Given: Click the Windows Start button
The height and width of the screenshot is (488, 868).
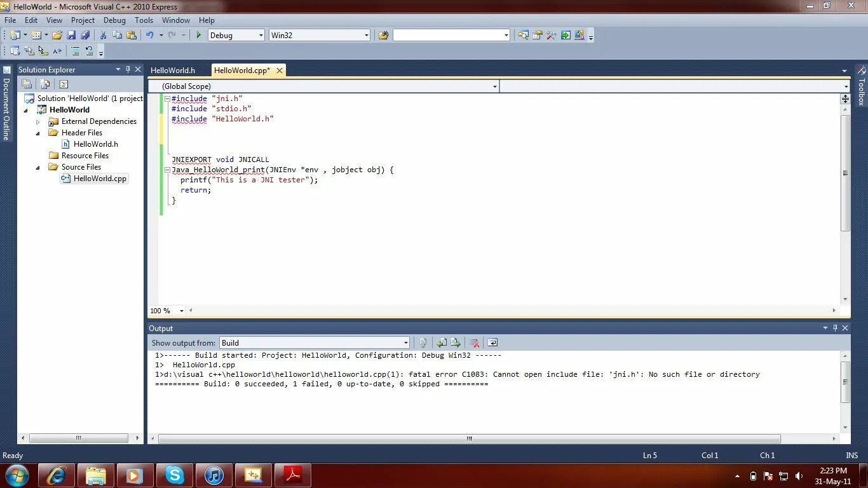Looking at the screenshot, I should 16,475.
